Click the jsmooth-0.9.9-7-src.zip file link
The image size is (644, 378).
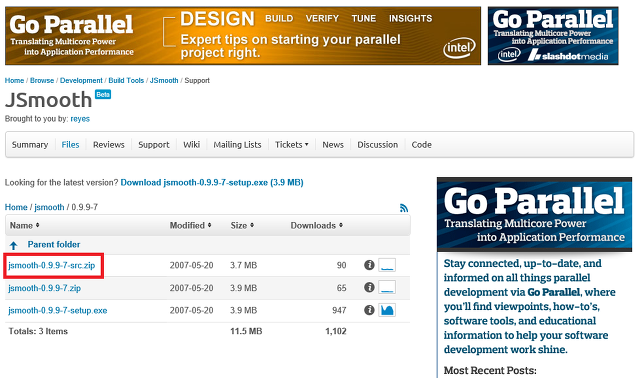point(52,265)
